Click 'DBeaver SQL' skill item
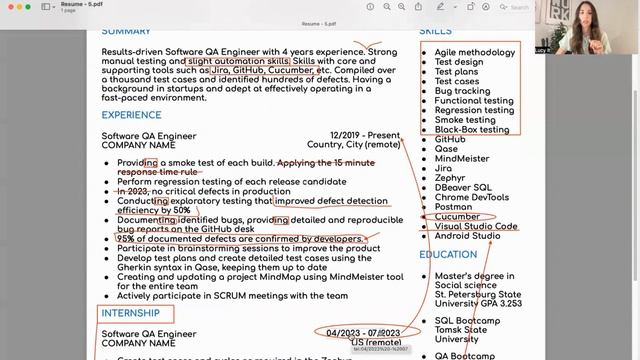The width and height of the screenshot is (640, 360). click(463, 188)
